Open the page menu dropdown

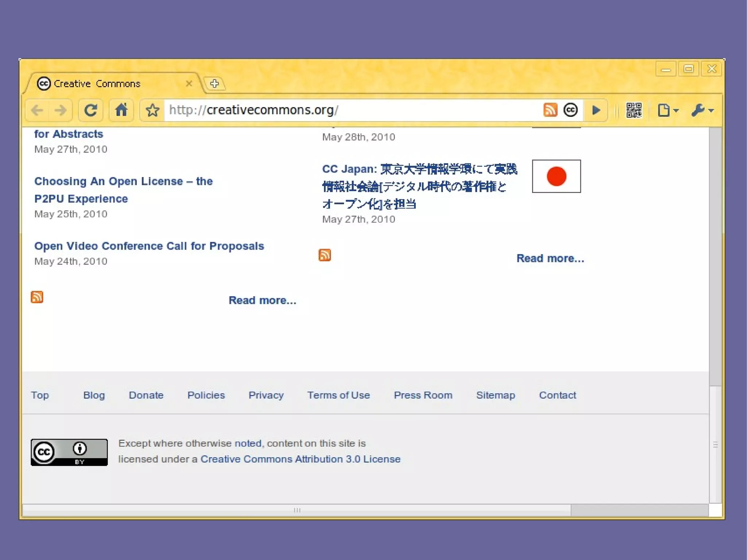tap(667, 110)
